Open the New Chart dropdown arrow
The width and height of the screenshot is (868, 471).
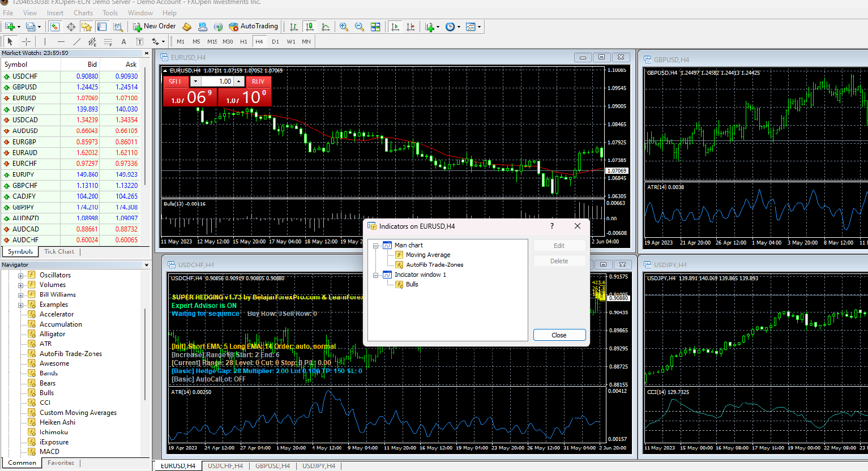pos(19,27)
